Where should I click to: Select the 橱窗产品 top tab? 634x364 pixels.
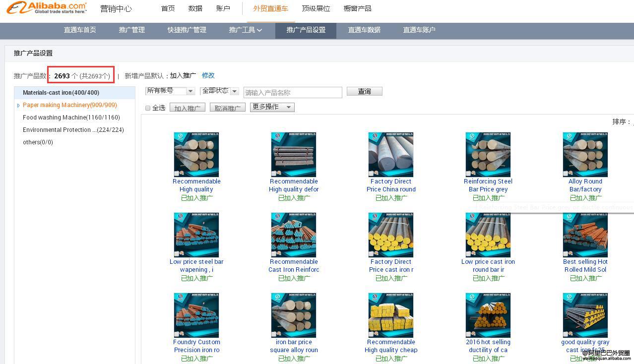click(357, 8)
